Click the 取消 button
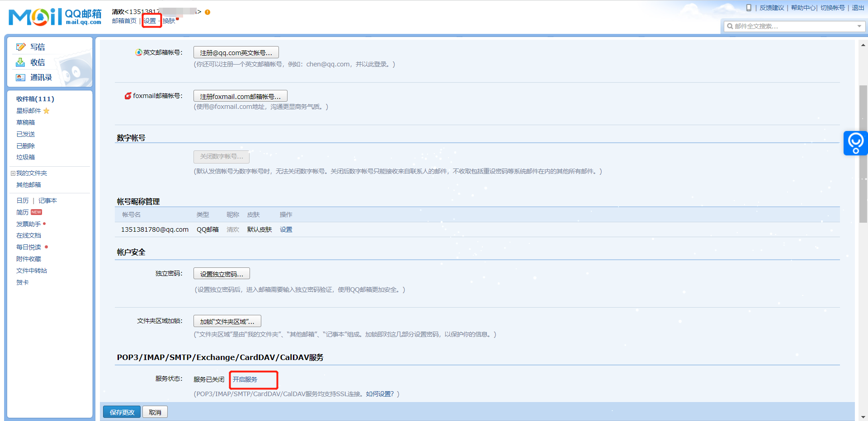This screenshot has height=421, width=868. [155, 412]
